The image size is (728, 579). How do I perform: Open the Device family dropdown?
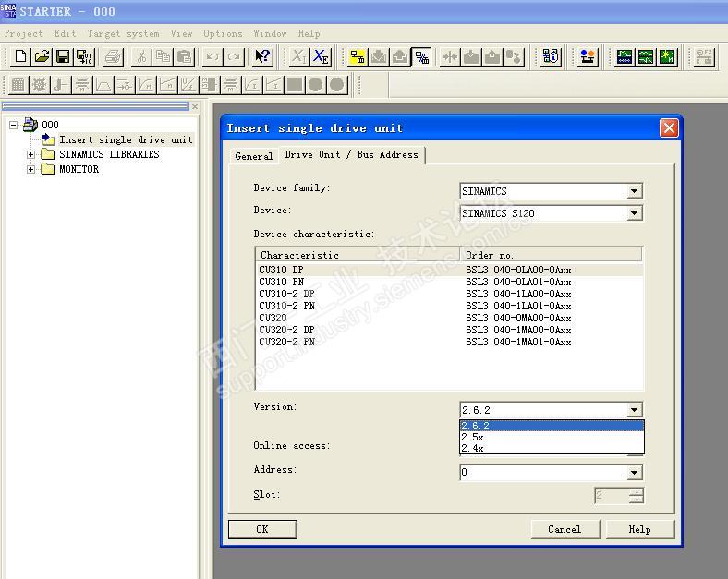pyautogui.click(x=634, y=191)
